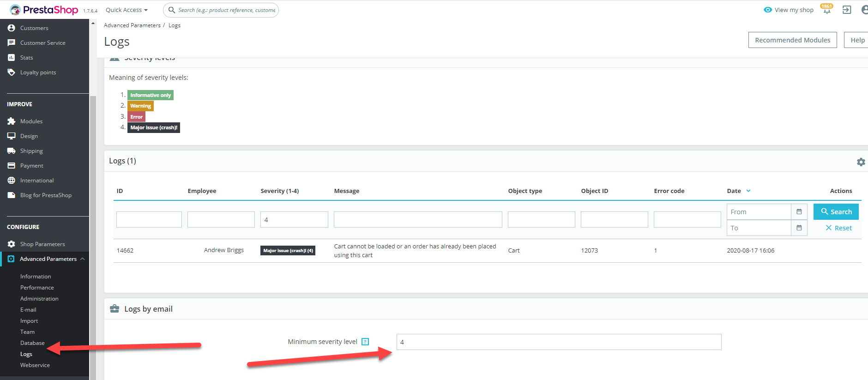Select Logs submenu item
The height and width of the screenshot is (380, 868).
click(26, 354)
